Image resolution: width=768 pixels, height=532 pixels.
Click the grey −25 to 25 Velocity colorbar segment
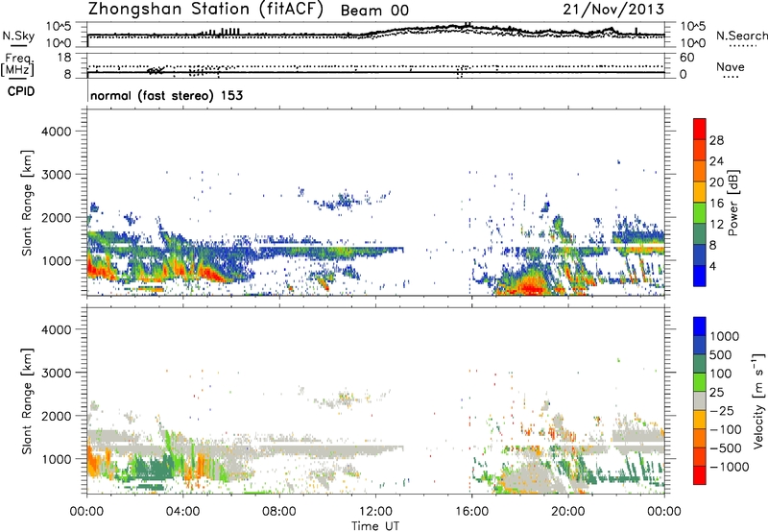click(x=700, y=400)
